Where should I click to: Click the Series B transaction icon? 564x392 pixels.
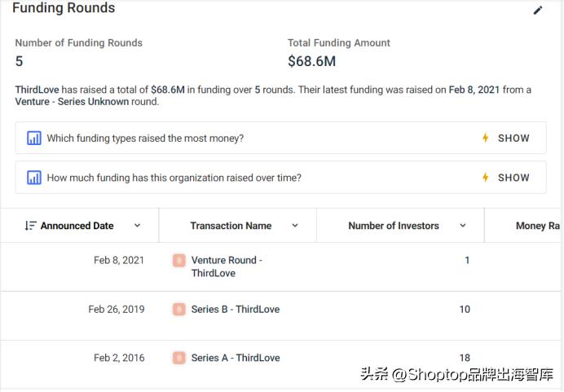[x=179, y=310]
